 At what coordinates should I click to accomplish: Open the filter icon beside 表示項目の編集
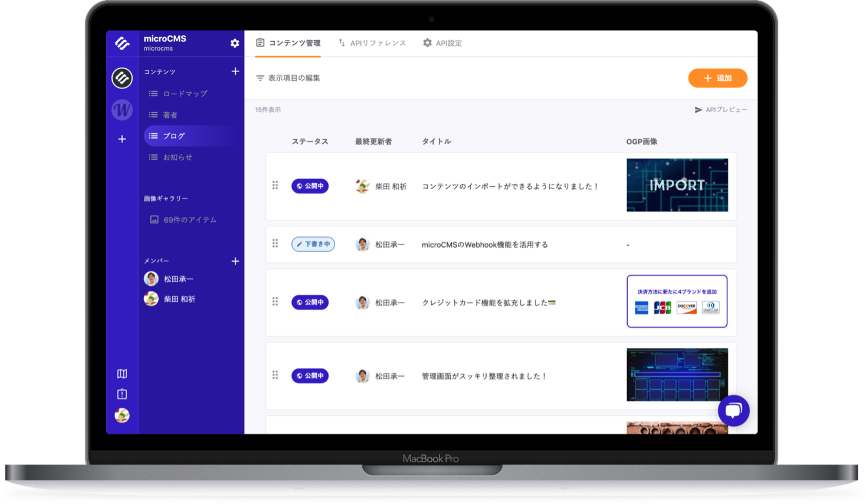(x=260, y=77)
